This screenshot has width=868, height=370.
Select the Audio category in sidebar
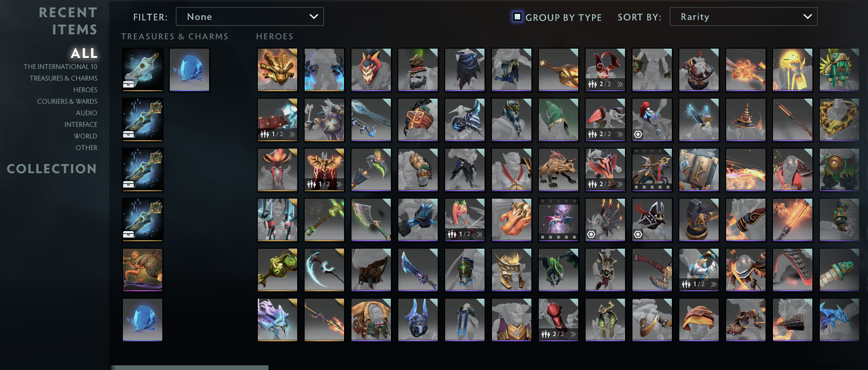(87, 113)
